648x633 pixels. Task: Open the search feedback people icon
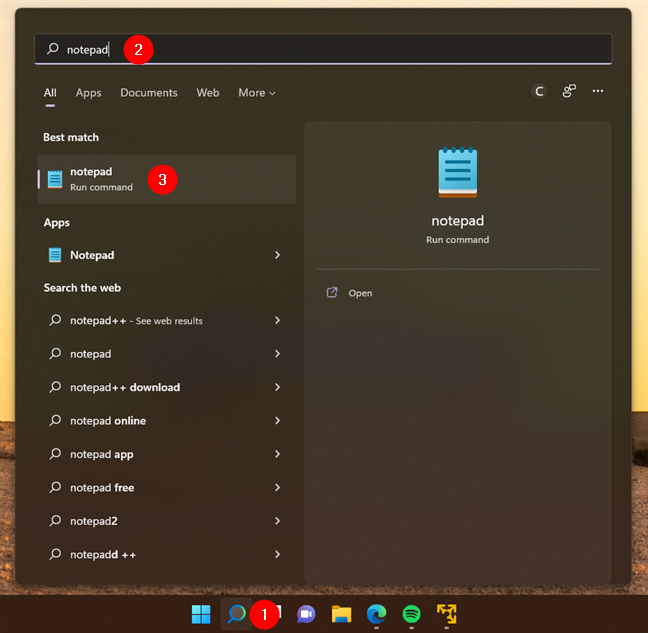click(569, 91)
